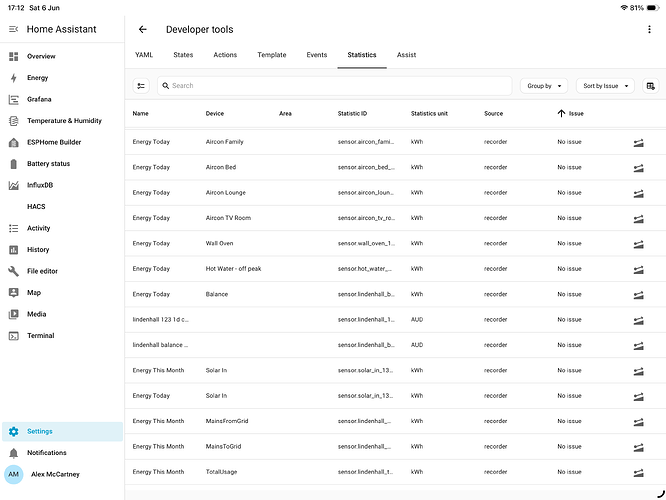Adjust sum for Solar In This Month
666x500 pixels.
(x=638, y=371)
